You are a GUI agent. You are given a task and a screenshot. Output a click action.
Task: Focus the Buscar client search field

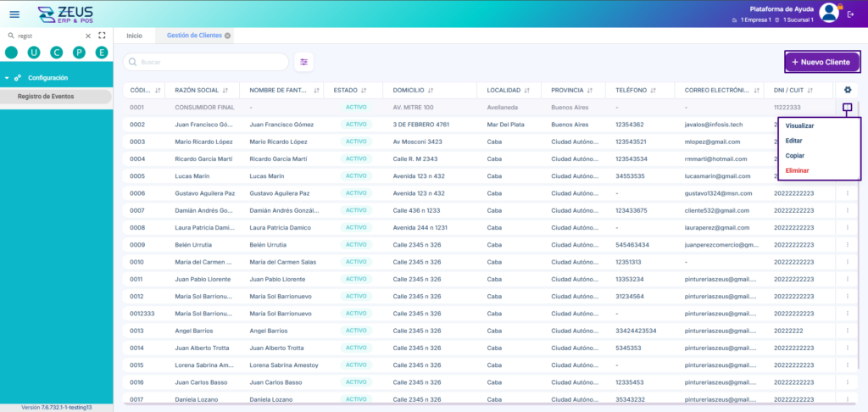[x=206, y=62]
